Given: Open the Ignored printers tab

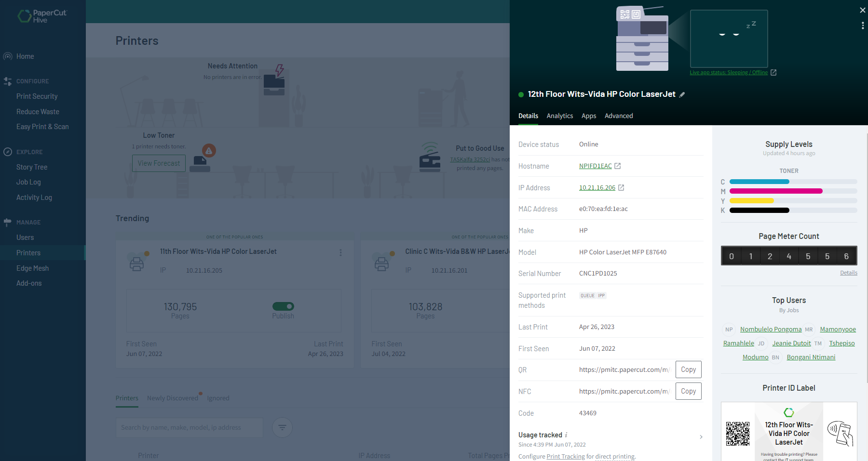Looking at the screenshot, I should click(218, 398).
